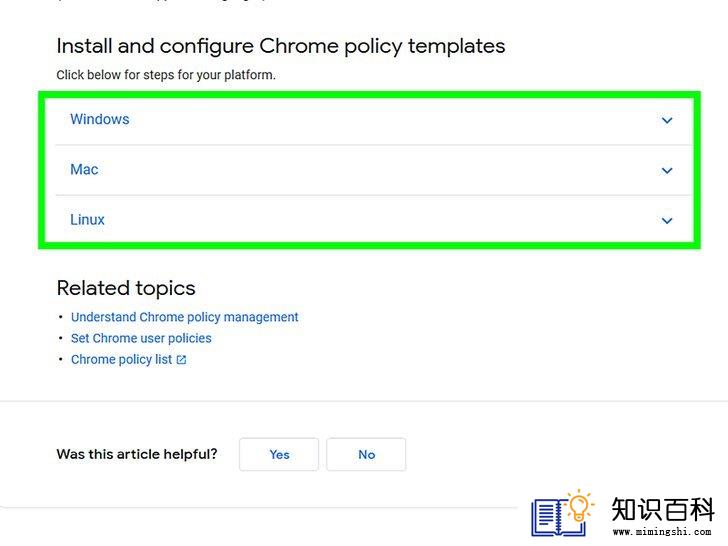Open the Chrome policy list link

122,359
